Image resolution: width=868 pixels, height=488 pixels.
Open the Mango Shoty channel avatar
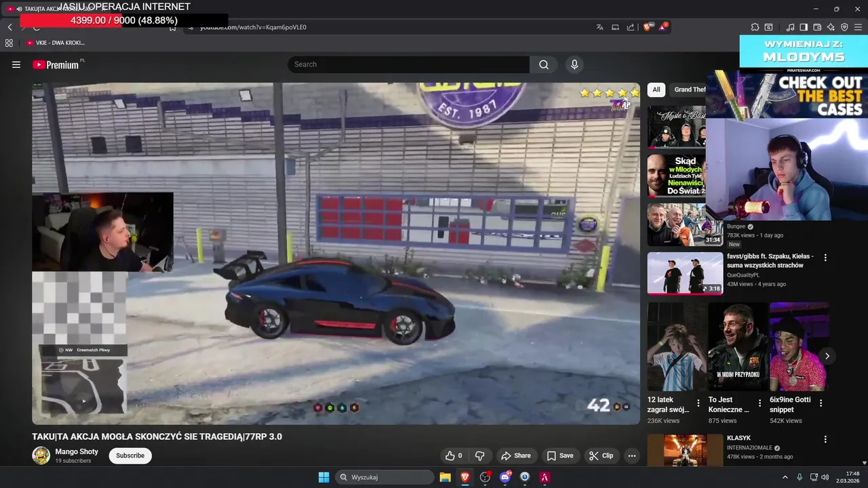tap(41, 455)
